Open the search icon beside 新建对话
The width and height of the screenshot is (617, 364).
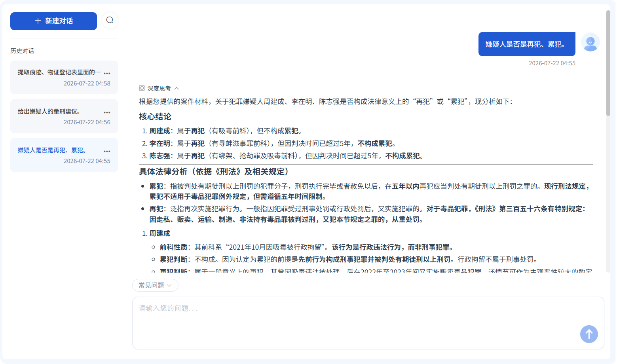[110, 20]
